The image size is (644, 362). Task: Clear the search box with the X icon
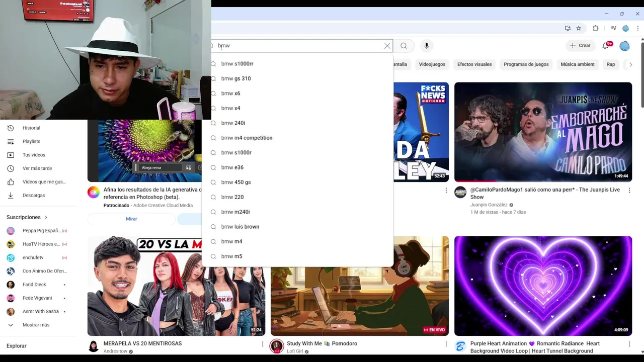[x=387, y=46]
